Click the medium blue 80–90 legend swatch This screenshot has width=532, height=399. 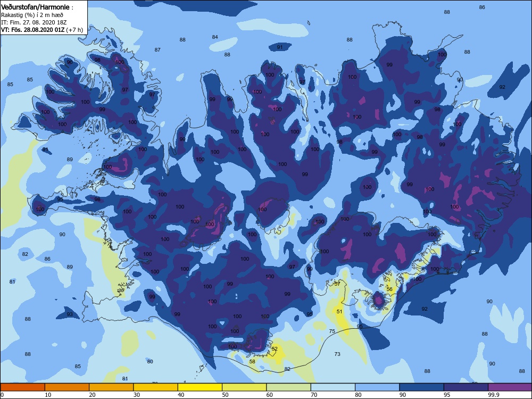click(x=377, y=387)
